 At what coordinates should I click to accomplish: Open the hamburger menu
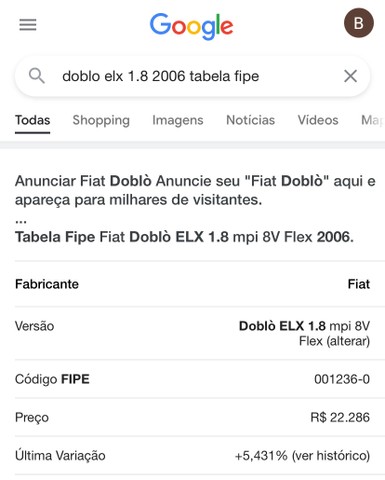[x=28, y=25]
